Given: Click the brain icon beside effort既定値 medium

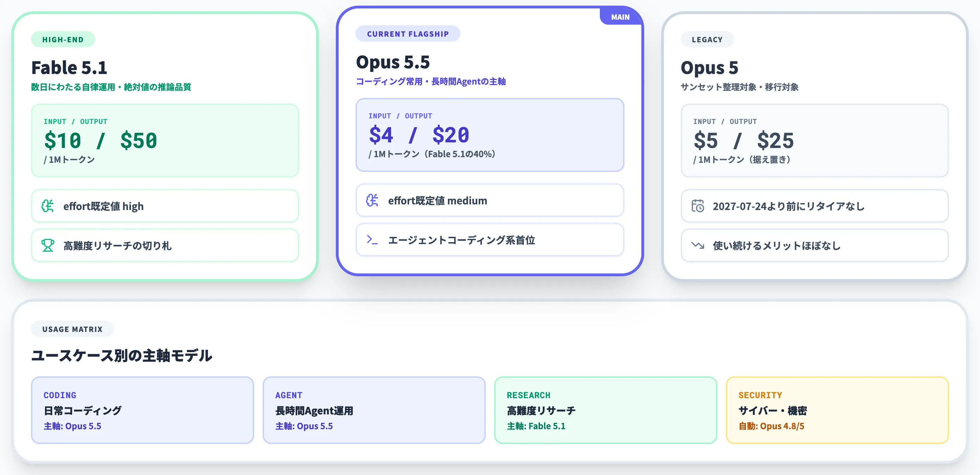Looking at the screenshot, I should coord(372,201).
